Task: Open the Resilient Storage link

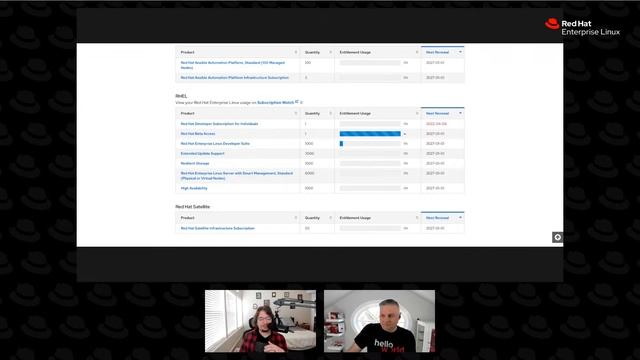Action: click(195, 163)
